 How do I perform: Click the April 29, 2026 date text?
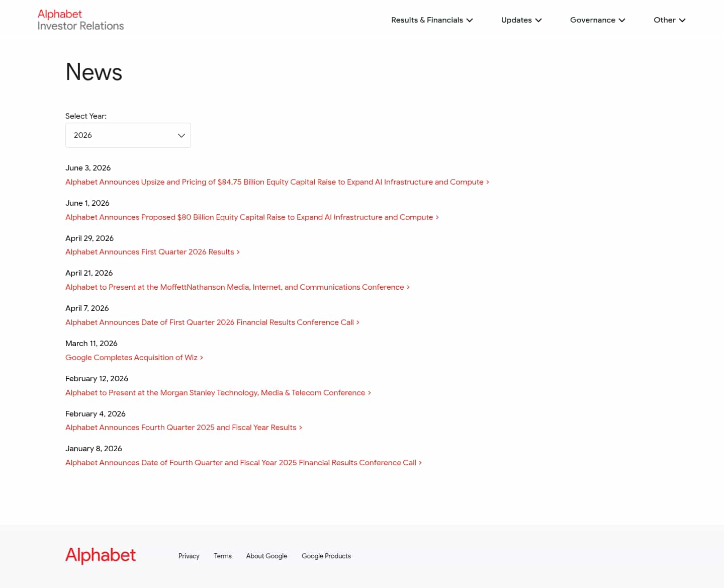89,238
